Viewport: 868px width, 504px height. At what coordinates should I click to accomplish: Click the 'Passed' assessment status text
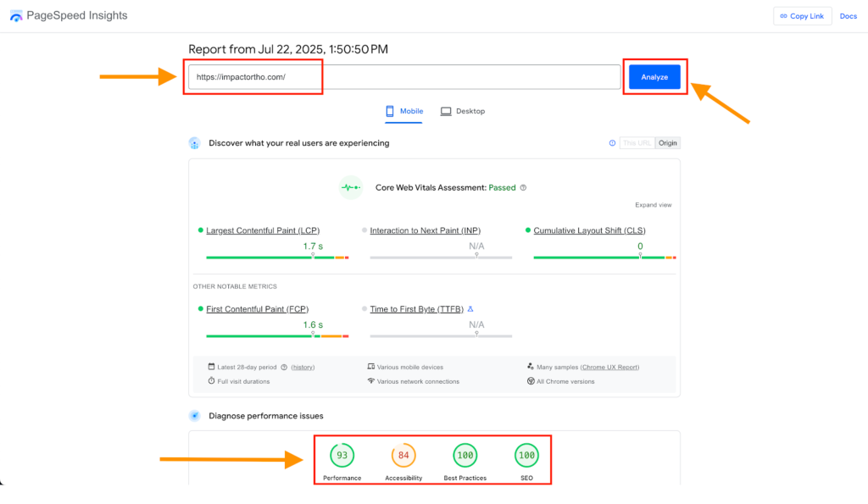[502, 187]
